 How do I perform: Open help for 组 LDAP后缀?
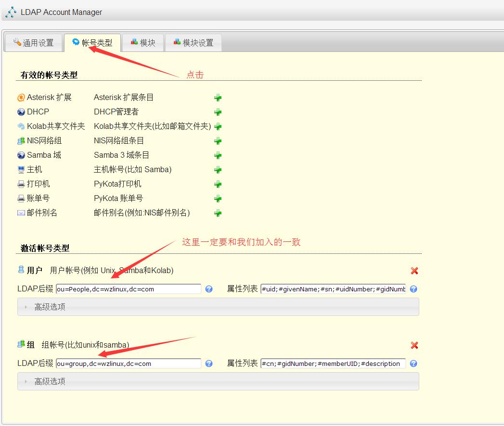209,363
